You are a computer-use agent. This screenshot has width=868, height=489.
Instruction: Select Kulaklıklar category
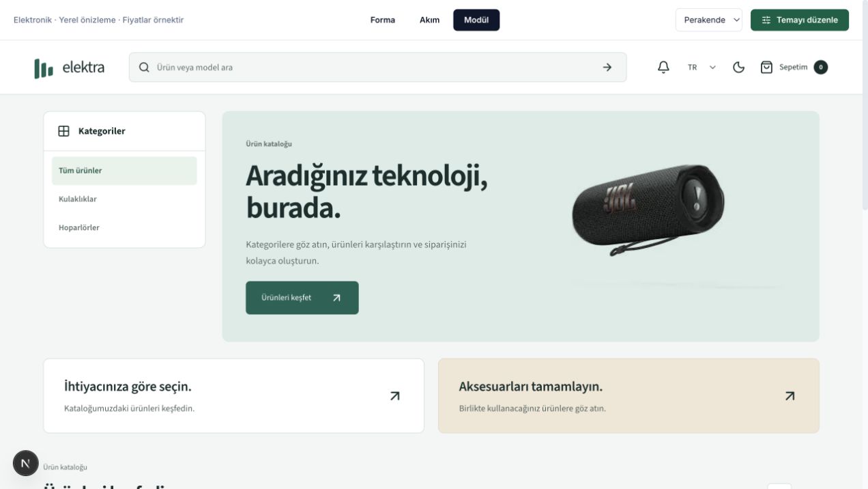[x=124, y=199]
